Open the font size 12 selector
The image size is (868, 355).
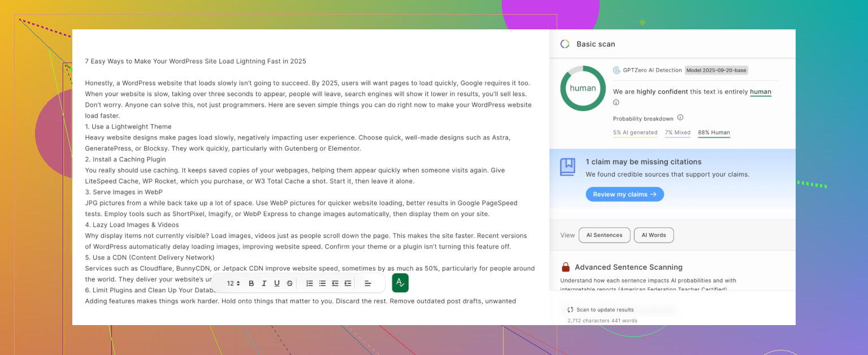click(x=233, y=283)
